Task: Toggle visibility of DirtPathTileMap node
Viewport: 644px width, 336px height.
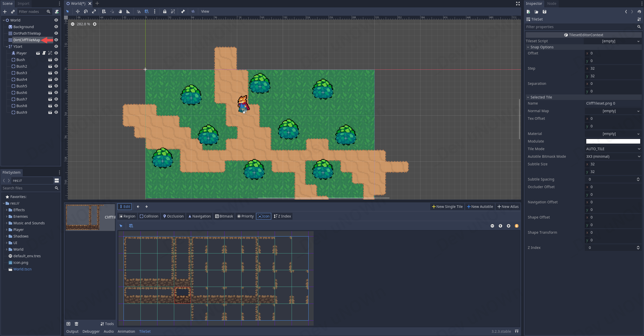Action: [56, 33]
